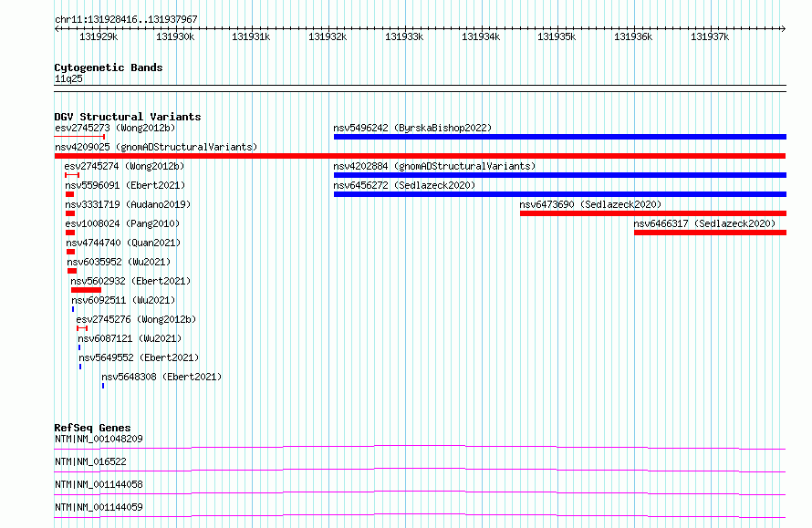
Task: Click the 131931k ruler tick label
Action: click(251, 36)
